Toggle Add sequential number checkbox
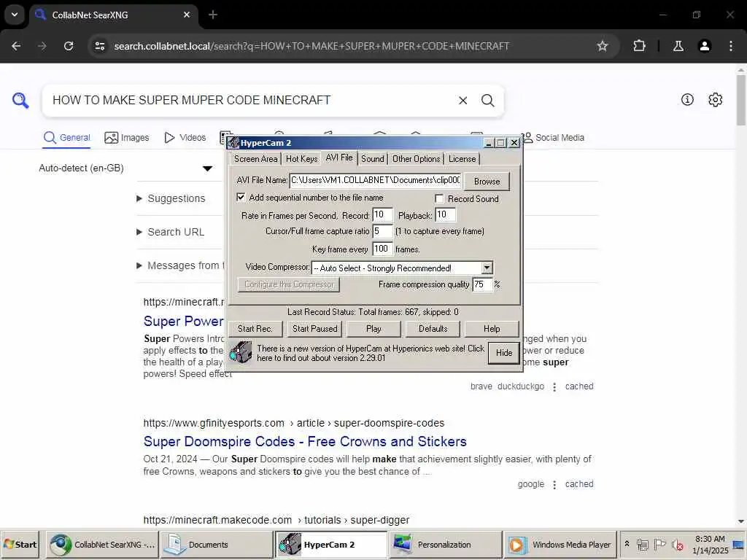 tap(241, 197)
